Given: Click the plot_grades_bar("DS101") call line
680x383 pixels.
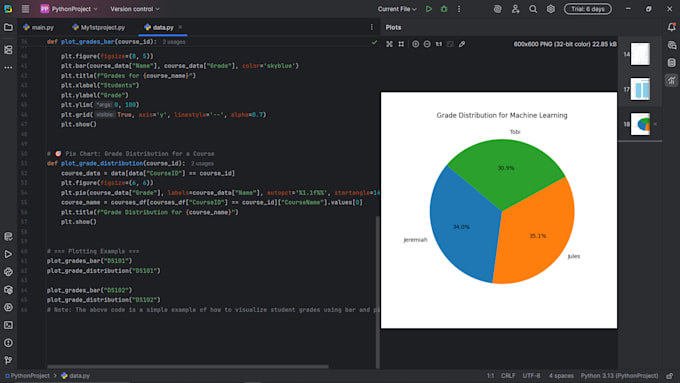Looking at the screenshot, I should point(89,261).
